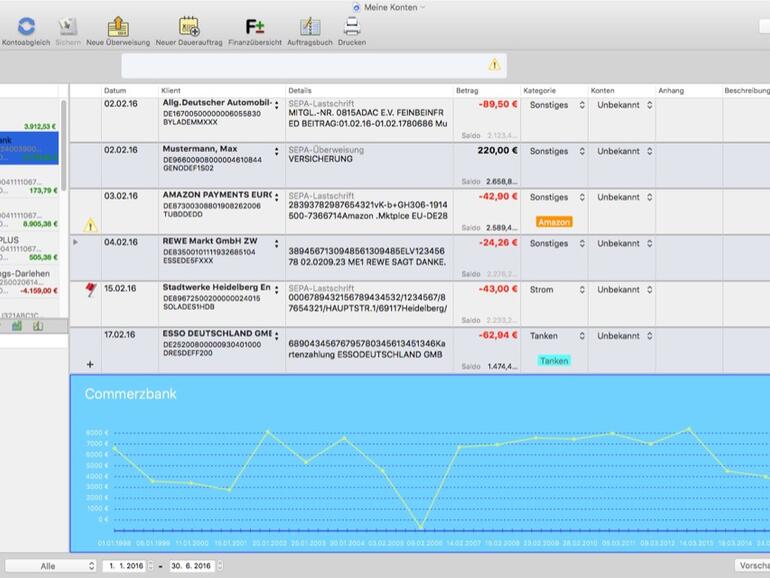Click the start date field 1.1.2016
This screenshot has width=770, height=578.
125,566
